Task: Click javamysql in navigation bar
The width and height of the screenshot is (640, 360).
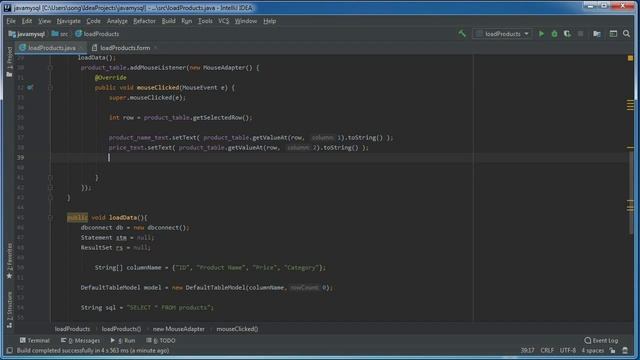Action: pos(27,34)
